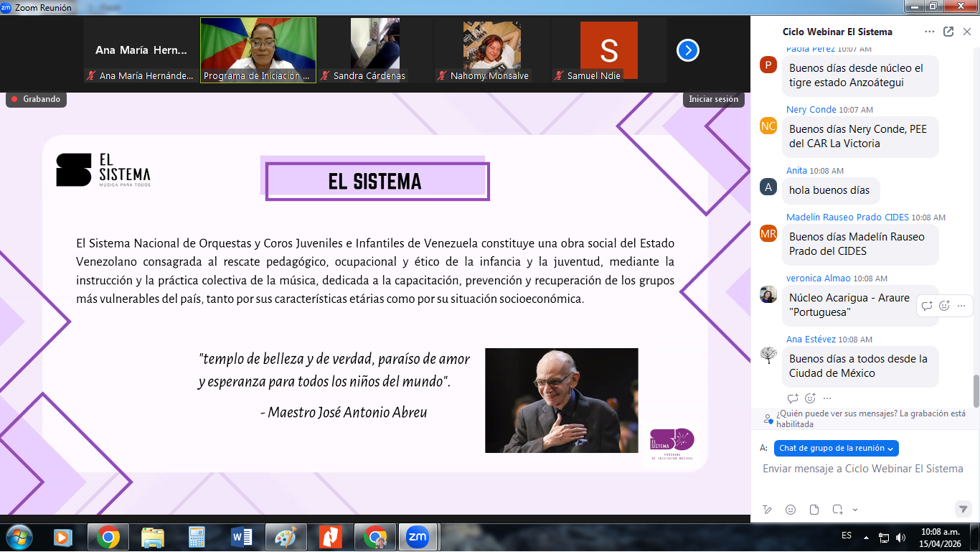This screenshot has width=980, height=552.
Task: Click Paola Perez's P avatar
Action: 768,65
